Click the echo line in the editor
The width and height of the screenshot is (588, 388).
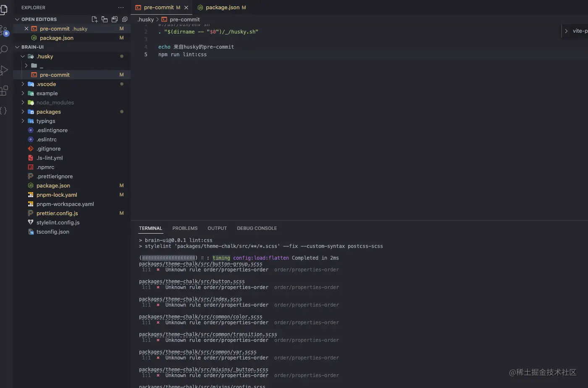tap(196, 47)
